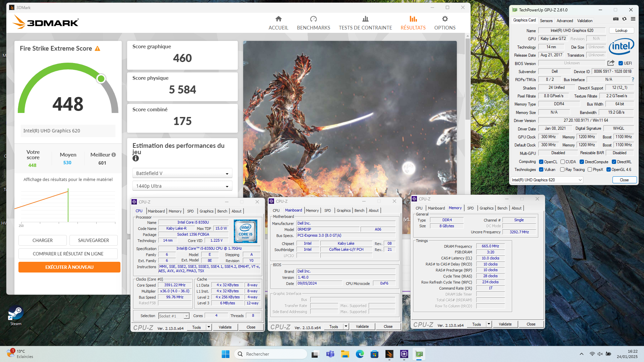Switch to Advanced tab in GPU-Z
The height and width of the screenshot is (362, 644).
click(x=565, y=21)
